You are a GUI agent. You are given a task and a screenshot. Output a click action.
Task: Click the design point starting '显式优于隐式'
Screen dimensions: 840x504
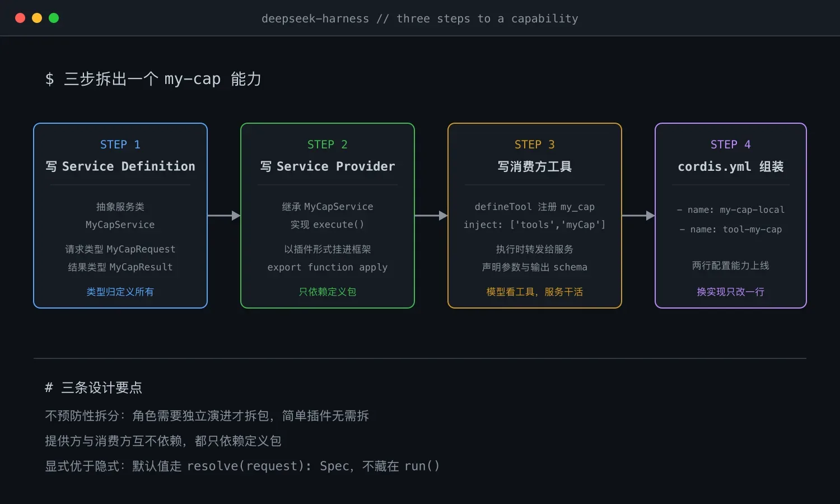click(242, 466)
